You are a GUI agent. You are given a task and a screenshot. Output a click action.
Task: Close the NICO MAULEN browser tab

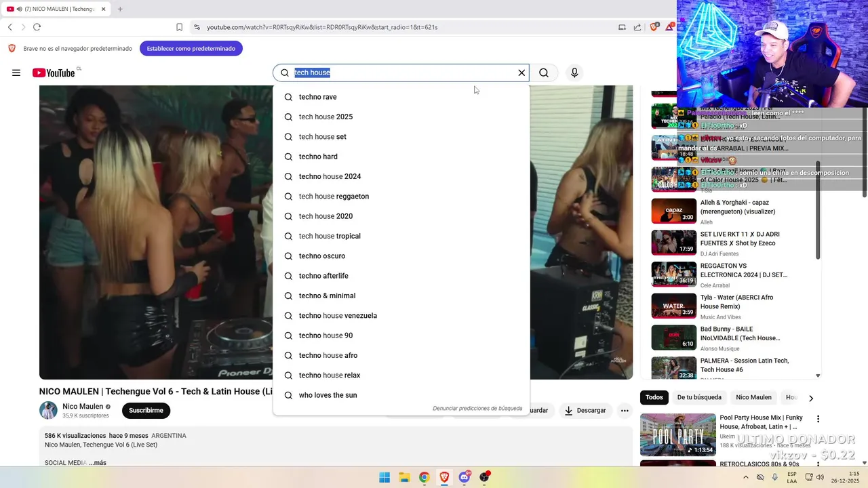(104, 9)
